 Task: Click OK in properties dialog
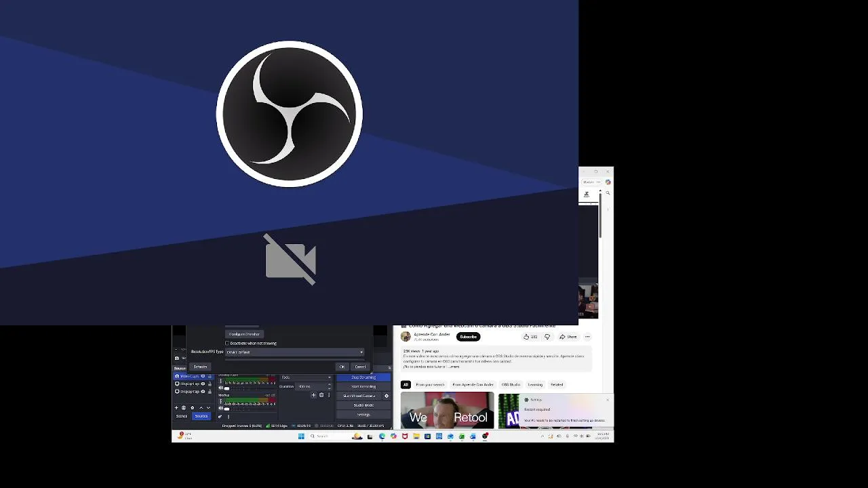(342, 367)
